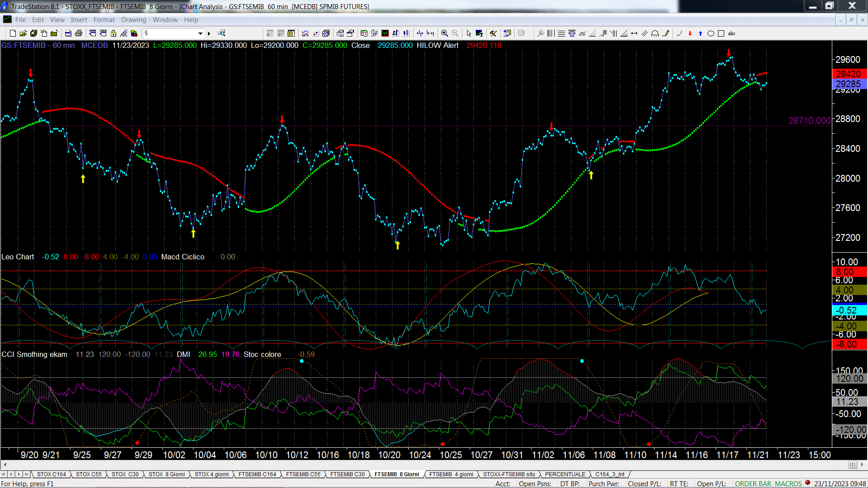The image size is (868, 488).
Task: Switch to the STOX 8 Giorni tab
Action: coord(167,474)
